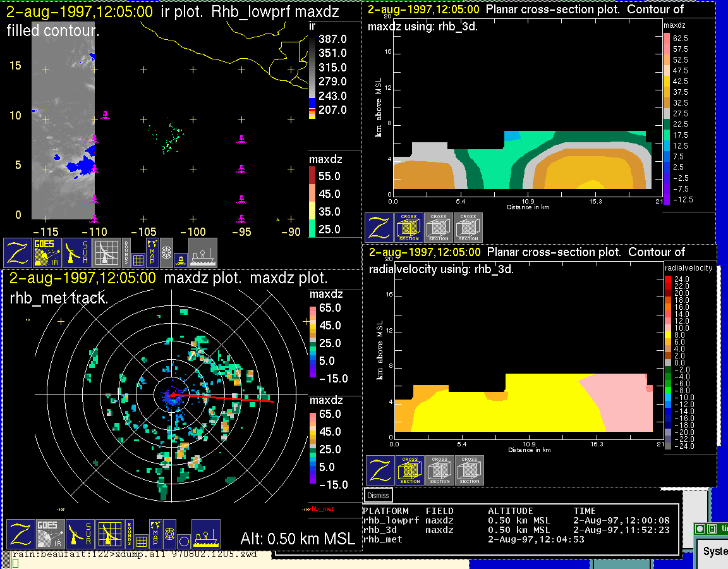
Task: Open the Z menu icon under the radial velocity plot
Action: [380, 470]
